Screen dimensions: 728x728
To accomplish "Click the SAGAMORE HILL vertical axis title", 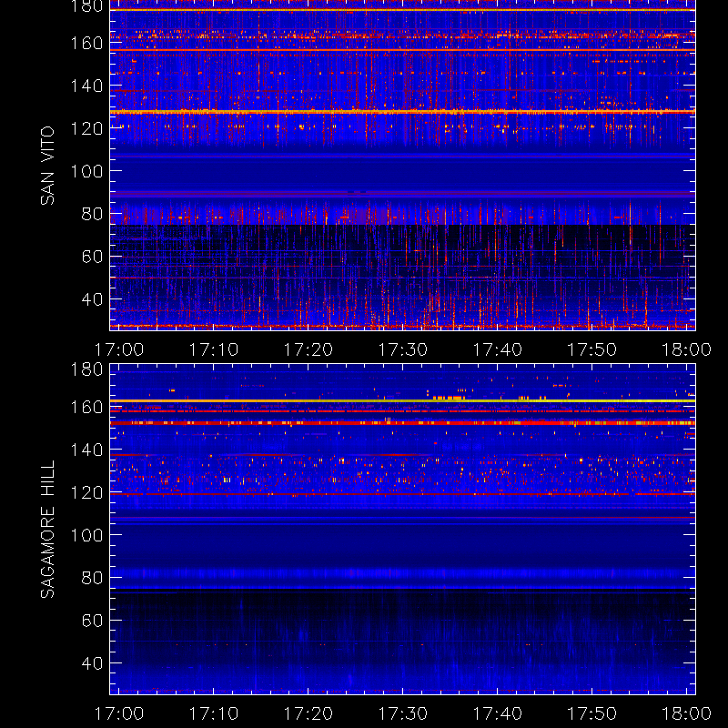I will 47,530.
